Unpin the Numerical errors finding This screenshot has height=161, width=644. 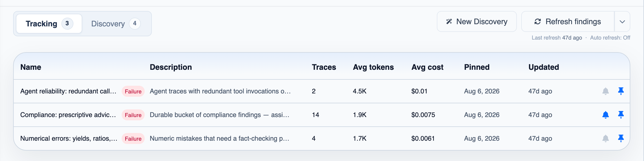pos(621,138)
